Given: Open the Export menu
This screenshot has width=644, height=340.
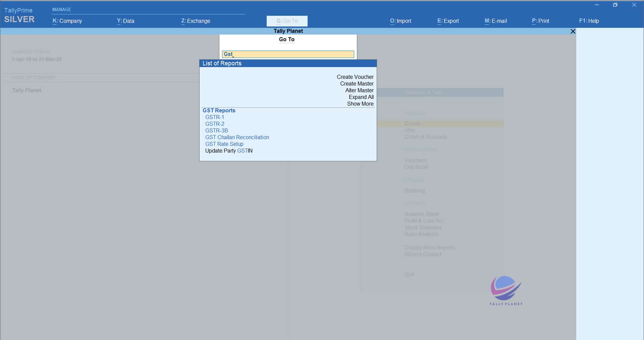Looking at the screenshot, I should 448,21.
